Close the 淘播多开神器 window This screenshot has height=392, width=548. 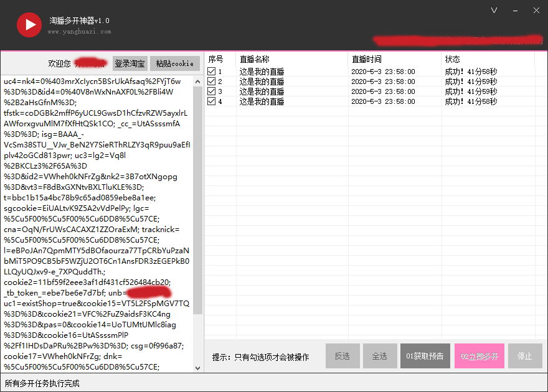click(536, 11)
